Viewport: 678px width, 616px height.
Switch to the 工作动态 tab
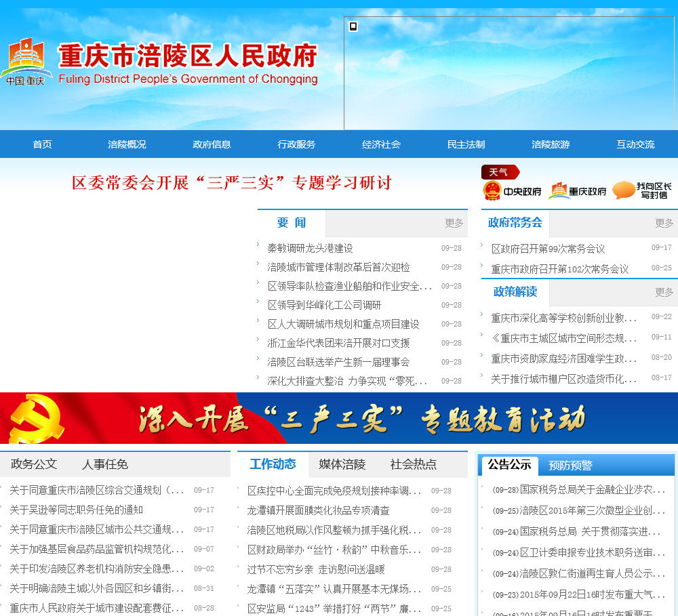[273, 464]
